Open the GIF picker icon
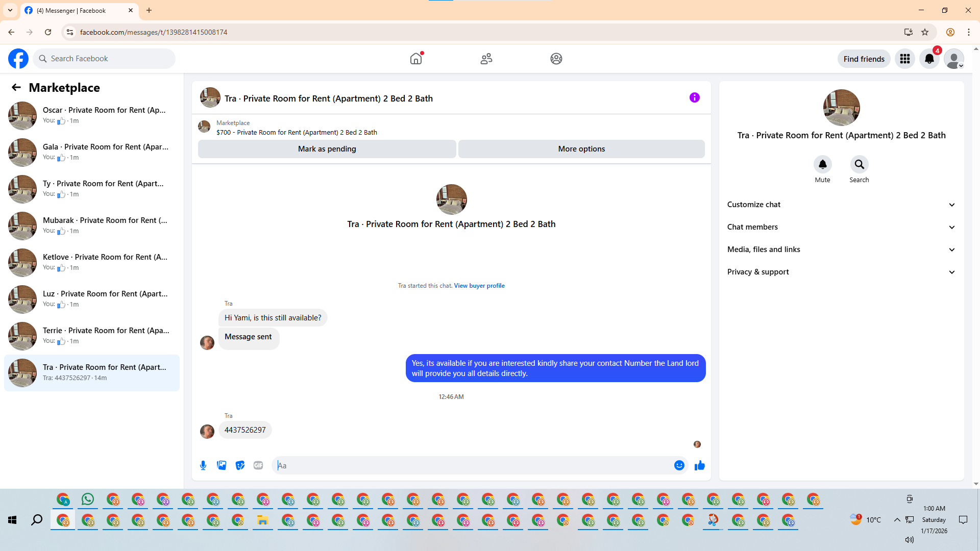Viewport: 980px width, 551px height. [258, 465]
